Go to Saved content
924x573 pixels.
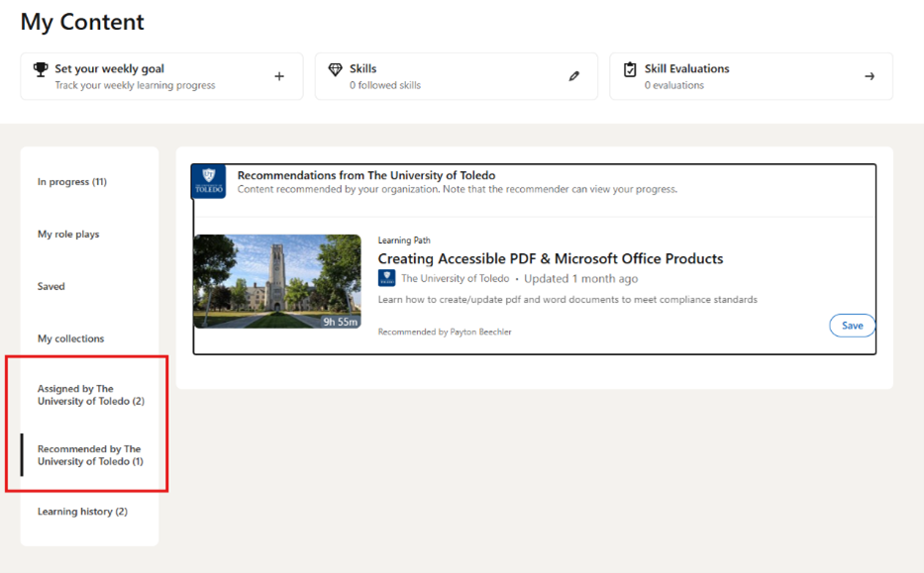click(x=51, y=286)
